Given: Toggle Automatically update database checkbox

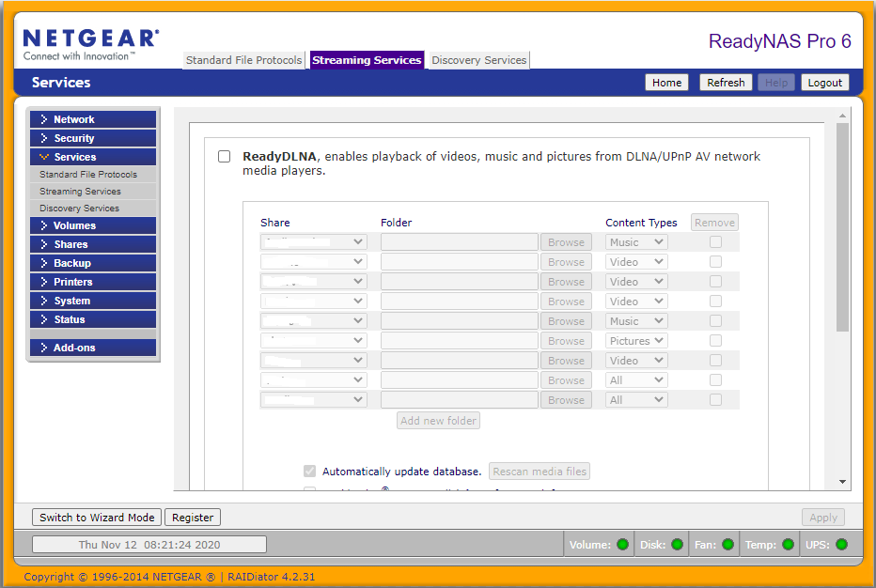Looking at the screenshot, I should [x=310, y=472].
